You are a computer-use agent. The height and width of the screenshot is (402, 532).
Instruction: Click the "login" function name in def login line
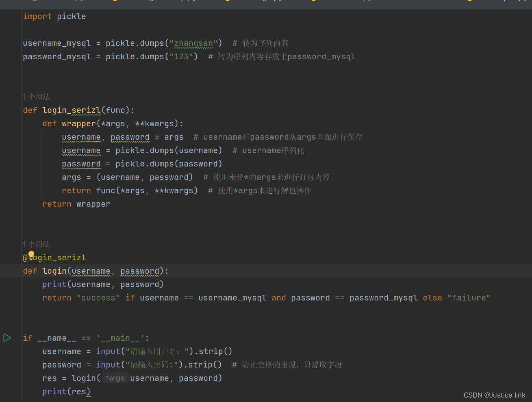click(54, 271)
